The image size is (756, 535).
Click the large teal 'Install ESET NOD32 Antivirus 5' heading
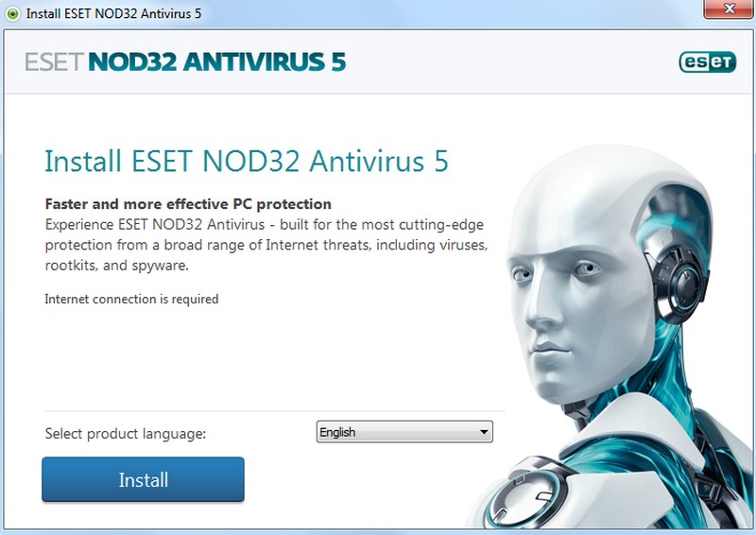tap(247, 161)
